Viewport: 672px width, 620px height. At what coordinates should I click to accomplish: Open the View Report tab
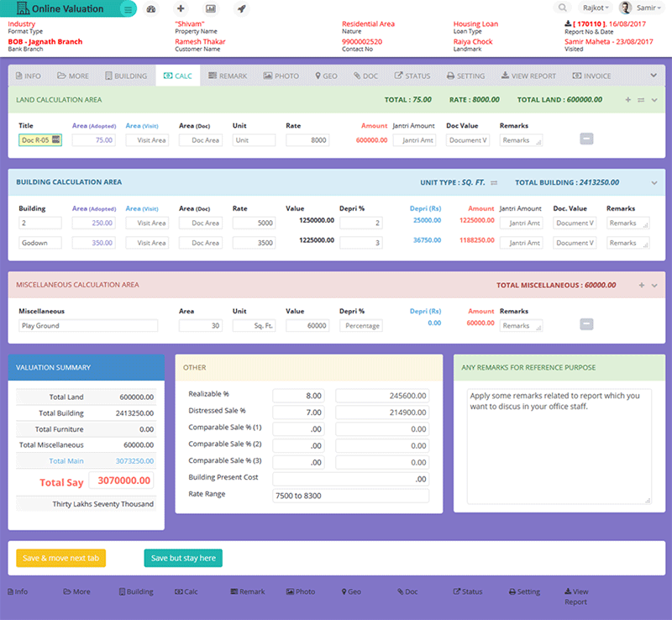528,76
